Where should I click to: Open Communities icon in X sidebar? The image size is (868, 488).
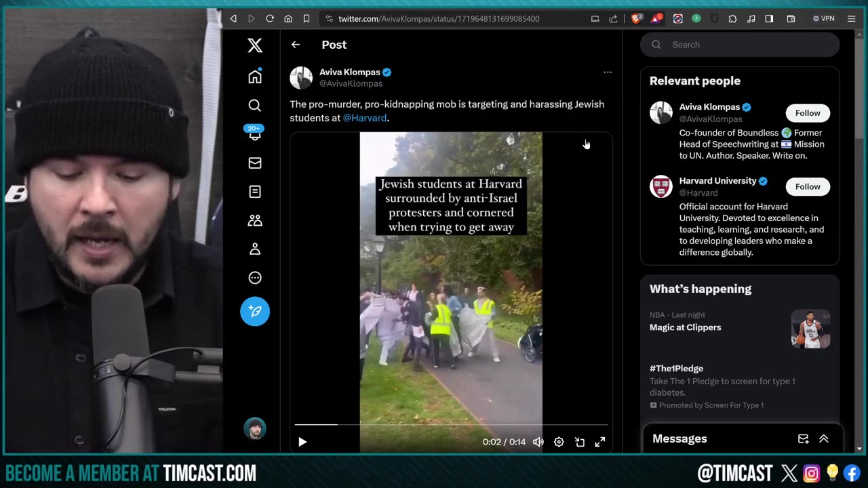coord(255,220)
